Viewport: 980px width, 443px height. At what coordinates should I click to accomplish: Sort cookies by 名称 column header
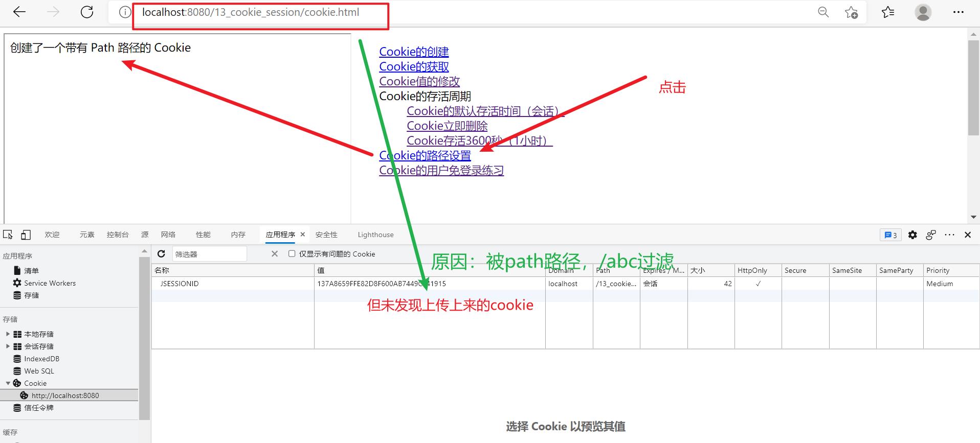coord(233,270)
